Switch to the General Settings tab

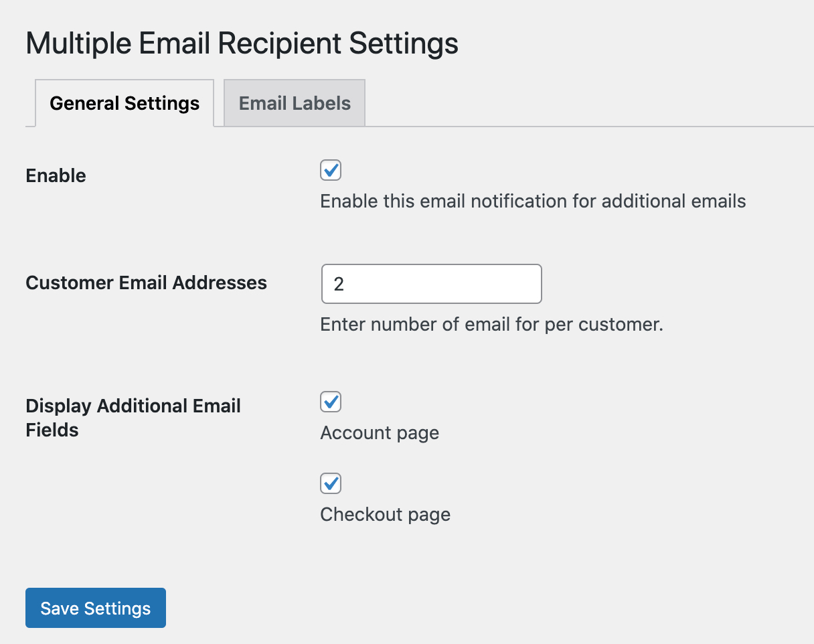125,103
